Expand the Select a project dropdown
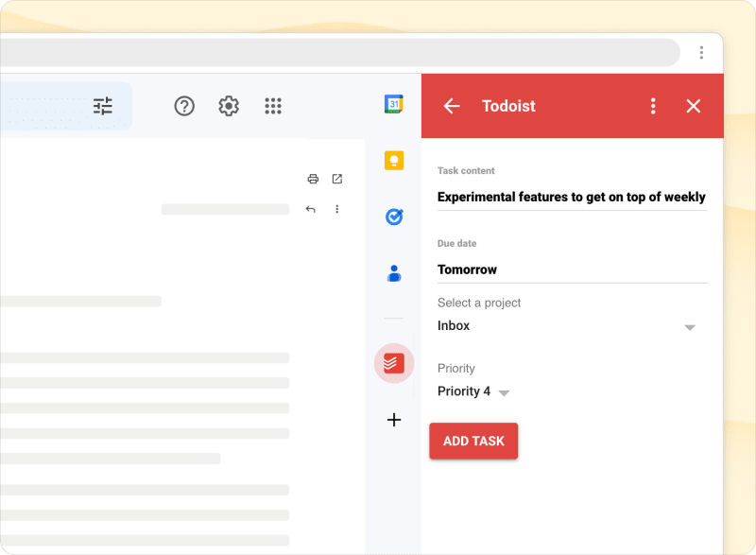Screen dimensions: 756x555 [690, 326]
